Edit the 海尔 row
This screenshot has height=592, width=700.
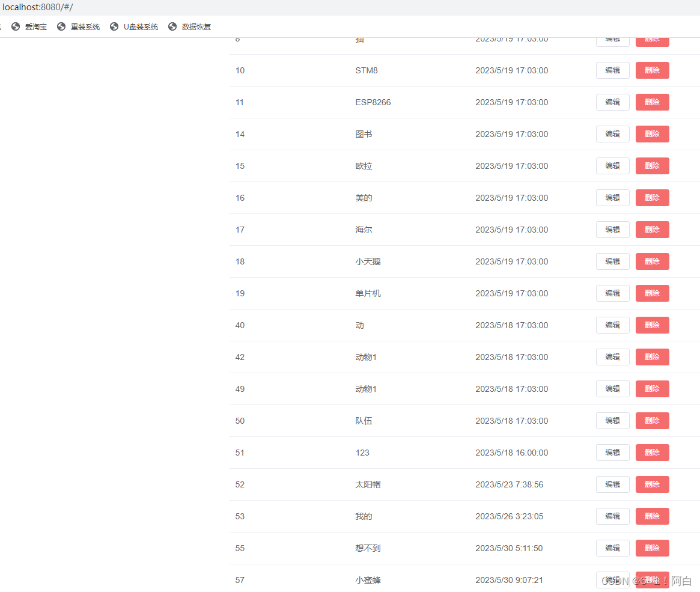[612, 230]
